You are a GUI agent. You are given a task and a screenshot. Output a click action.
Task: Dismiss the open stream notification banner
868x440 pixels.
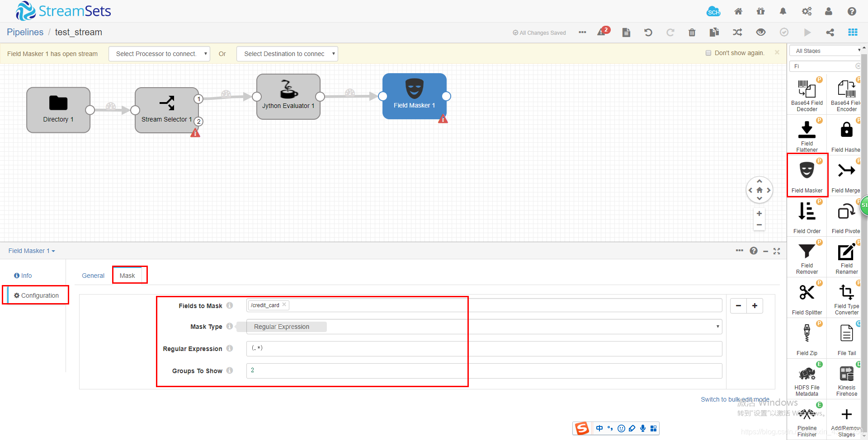pyautogui.click(x=777, y=52)
